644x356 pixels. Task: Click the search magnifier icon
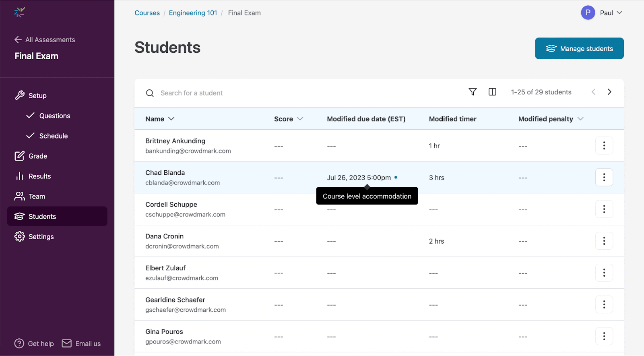[150, 93]
